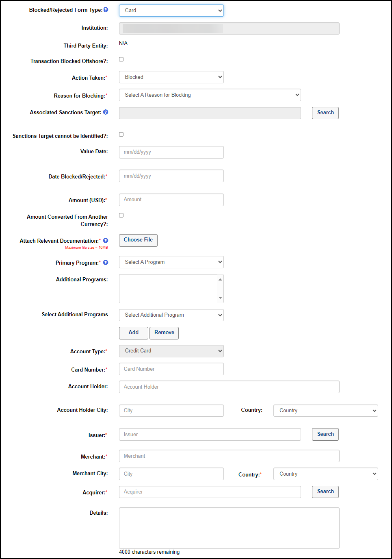The height and width of the screenshot is (559, 392).
Task: Click help icon next to Associated Sanctions Target
Action: [x=106, y=112]
